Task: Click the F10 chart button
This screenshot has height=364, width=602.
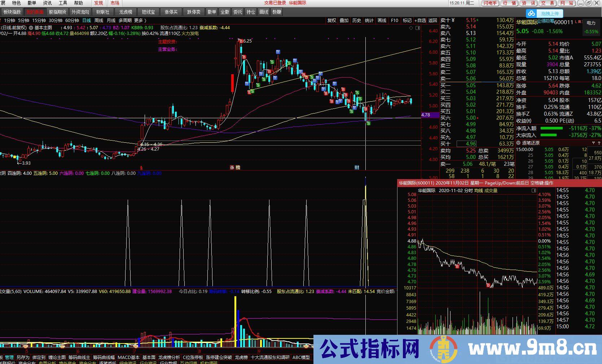Action: click(395, 21)
